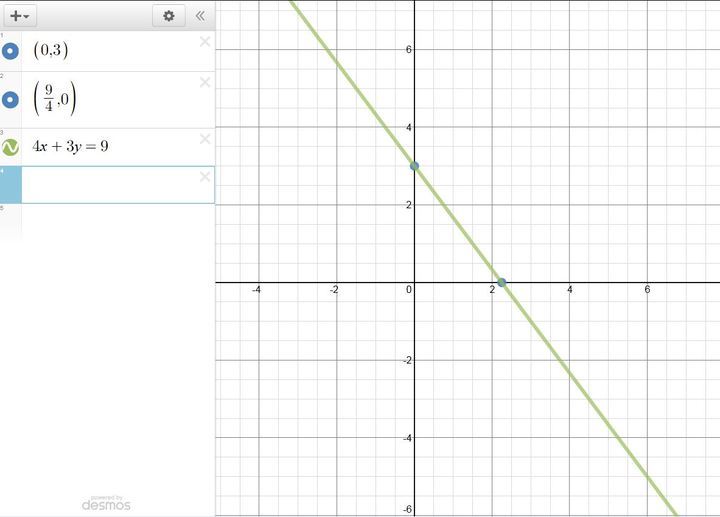
Task: Add new expression in blank row 5
Action: (x=110, y=222)
